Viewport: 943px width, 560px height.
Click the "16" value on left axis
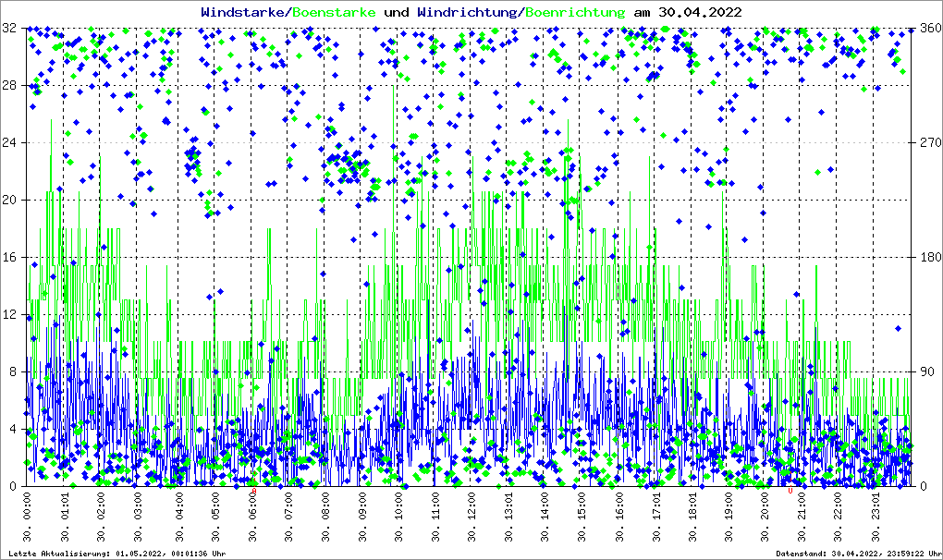tap(9, 258)
